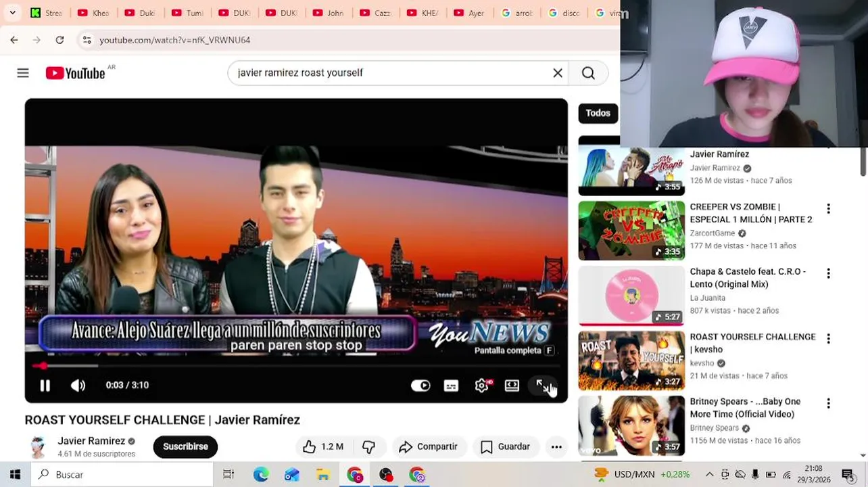Launch Microsoft Edge from taskbar
The height and width of the screenshot is (487, 868).
[261, 474]
